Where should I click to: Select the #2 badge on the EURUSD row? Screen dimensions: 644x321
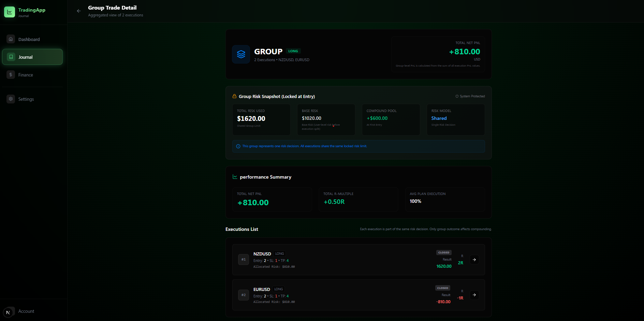(243, 295)
